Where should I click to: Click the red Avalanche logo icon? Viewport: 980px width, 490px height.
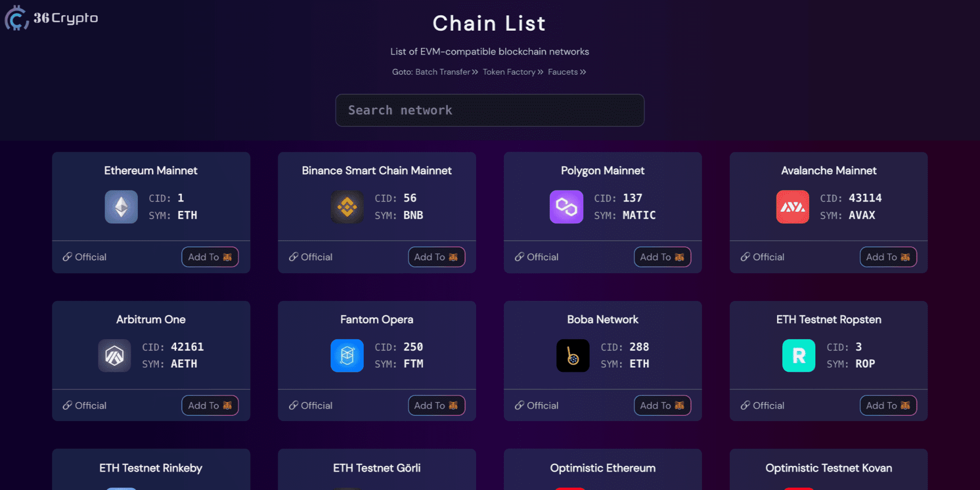792,207
